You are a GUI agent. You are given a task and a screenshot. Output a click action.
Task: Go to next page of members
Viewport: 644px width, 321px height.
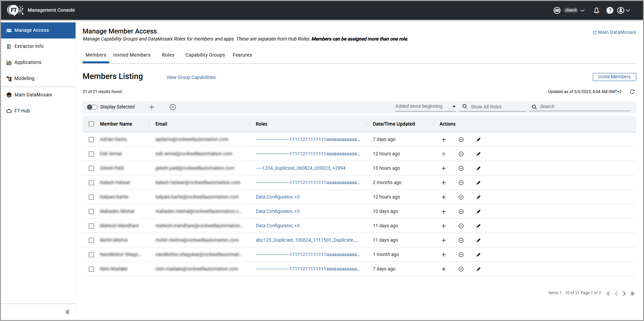click(x=624, y=294)
